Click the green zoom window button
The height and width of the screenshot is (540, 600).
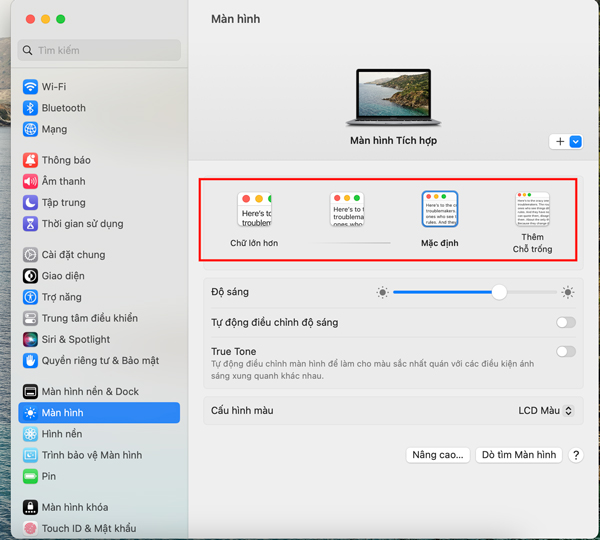pos(60,19)
